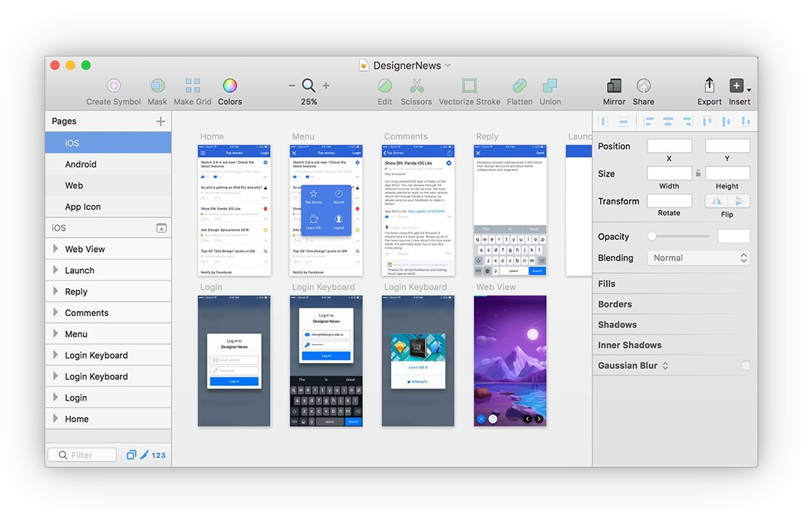Expand the Home artboard group

coord(55,419)
